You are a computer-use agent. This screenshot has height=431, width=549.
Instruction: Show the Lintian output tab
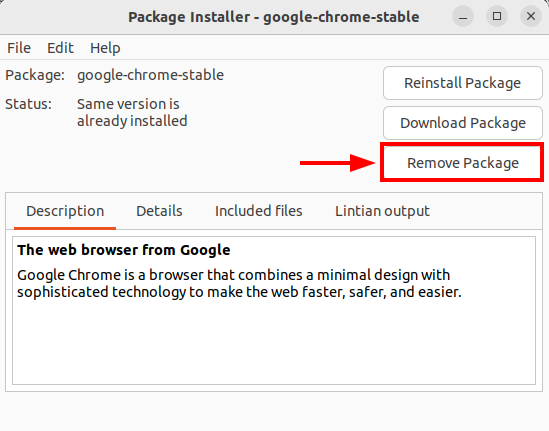[382, 211]
